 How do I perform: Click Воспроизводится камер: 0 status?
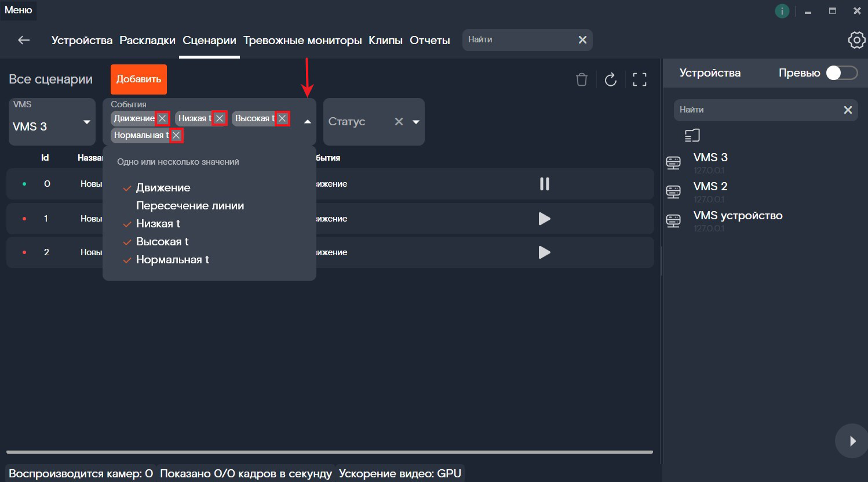(81, 473)
